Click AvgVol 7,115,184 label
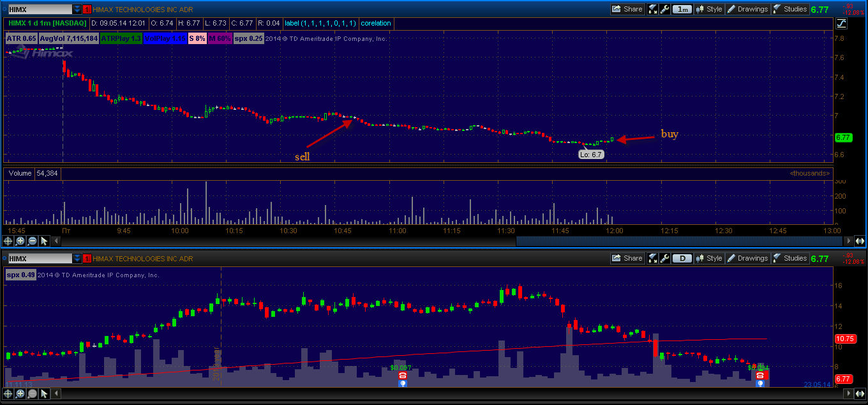Viewport: 868px width, 405px height. click(x=68, y=38)
